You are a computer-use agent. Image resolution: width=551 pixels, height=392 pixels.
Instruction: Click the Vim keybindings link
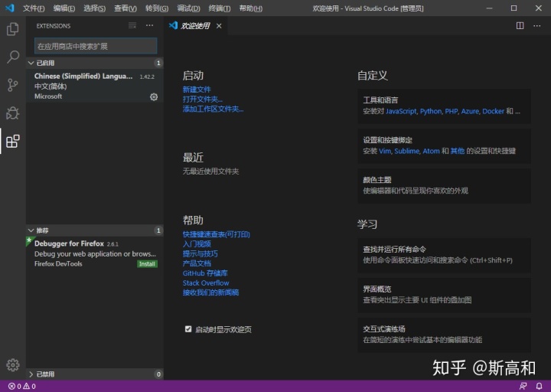point(385,151)
